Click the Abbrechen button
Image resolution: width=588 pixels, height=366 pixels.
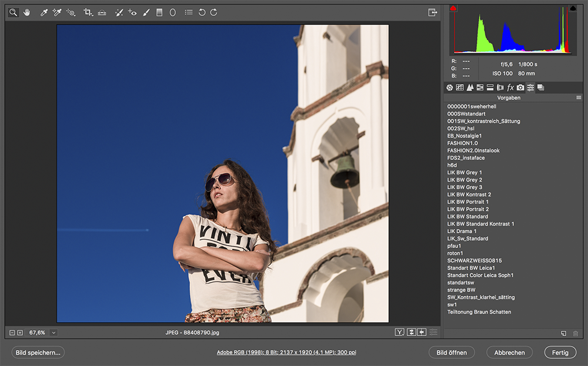point(509,352)
